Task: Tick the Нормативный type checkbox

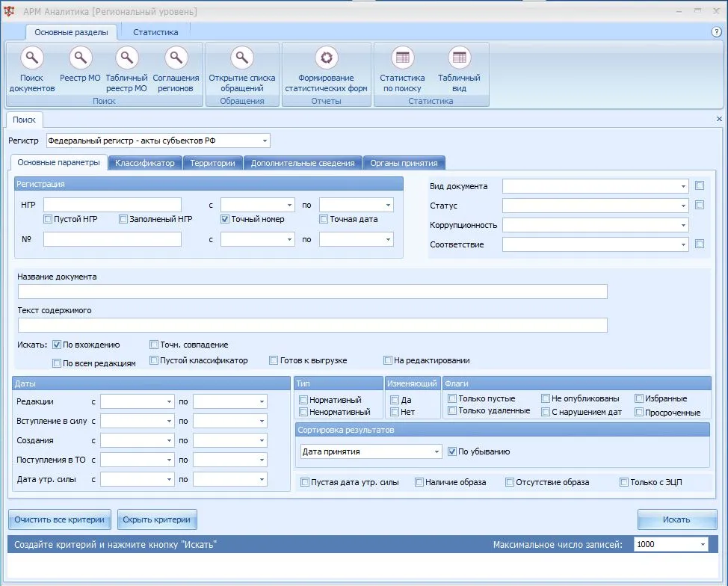Action: coord(303,400)
